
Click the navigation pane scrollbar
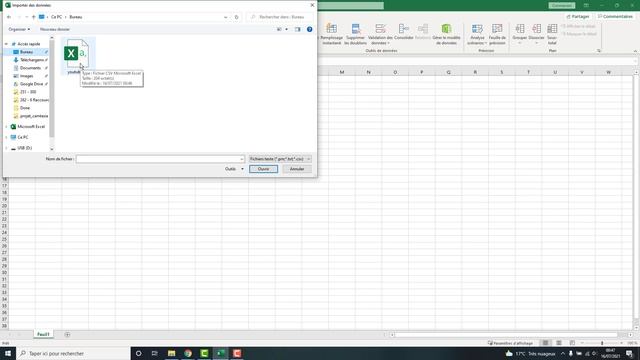pos(52,89)
